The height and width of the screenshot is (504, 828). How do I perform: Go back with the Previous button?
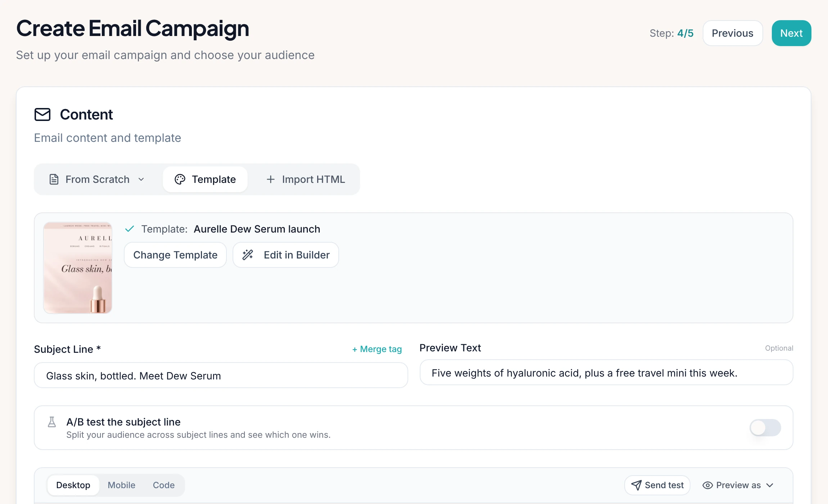(x=733, y=33)
